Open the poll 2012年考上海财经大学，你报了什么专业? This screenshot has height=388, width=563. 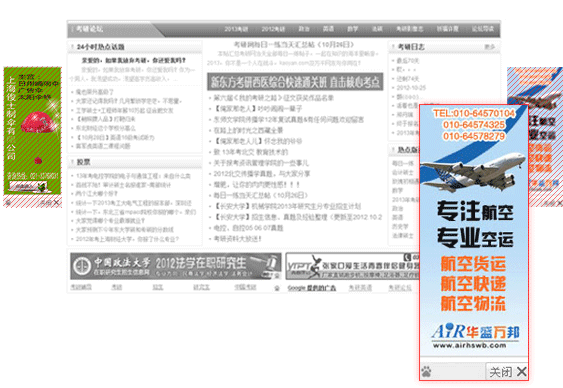click(127, 239)
